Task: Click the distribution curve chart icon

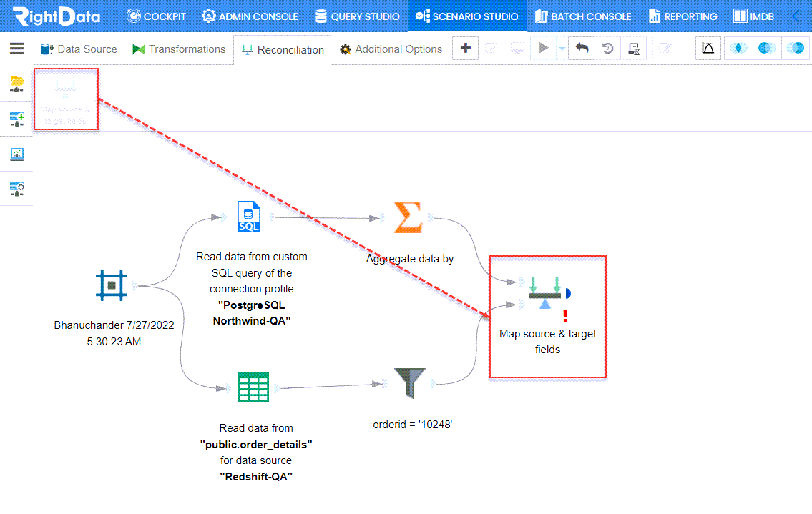Action: pos(708,49)
